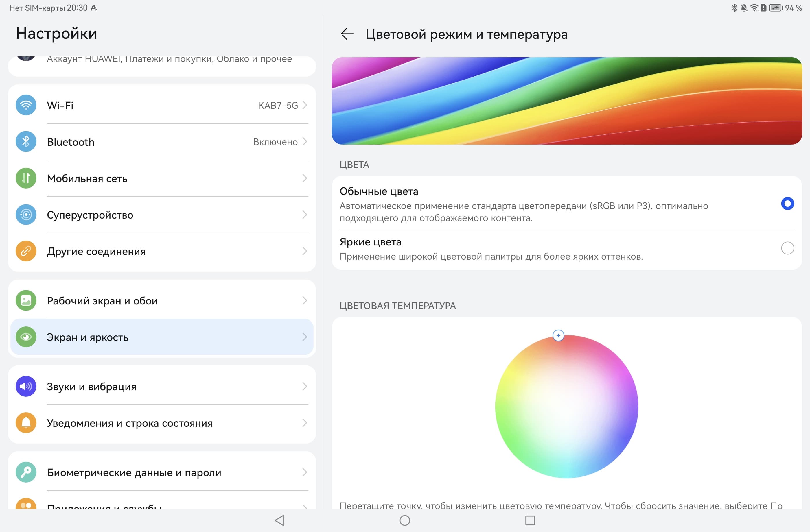Tap the orange bell notifications icon
810x532 pixels.
[26, 422]
